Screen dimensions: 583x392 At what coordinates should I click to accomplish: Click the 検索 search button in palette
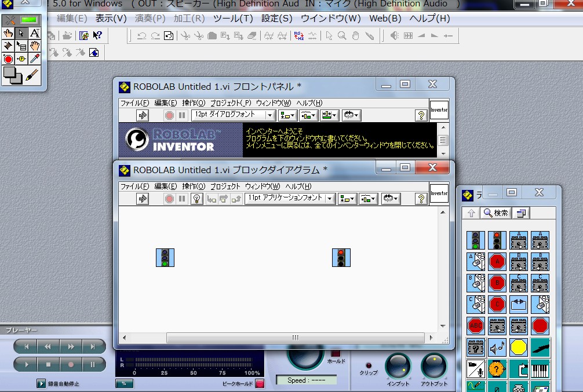[496, 213]
